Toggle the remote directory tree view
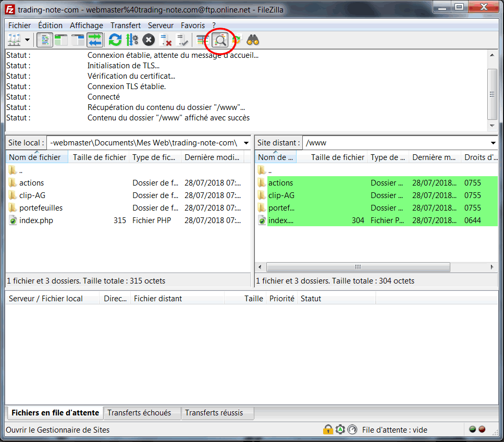Screen dimensions: 504x442 click(78, 40)
